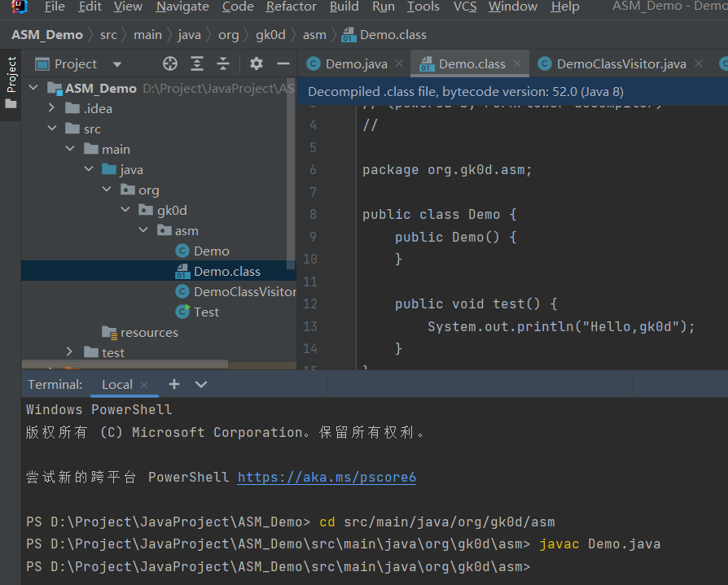The image size is (728, 585).
Task: Click the Select Opened File locate icon
Action: (170, 63)
